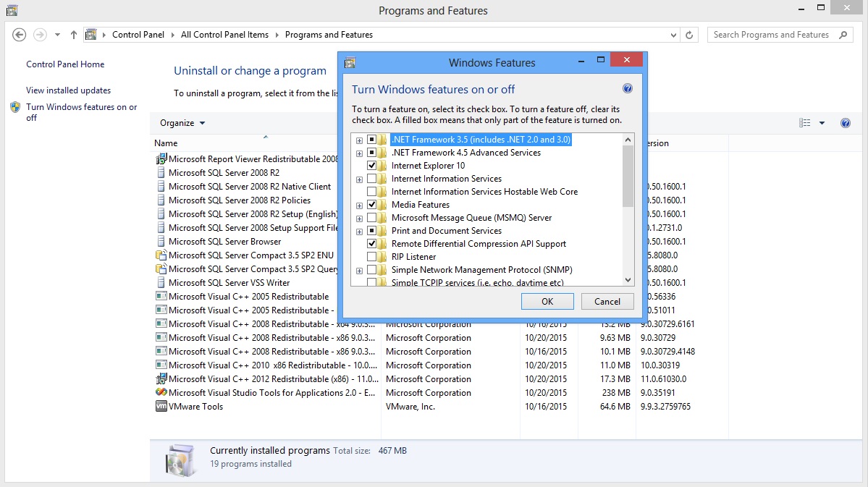Click the Back navigation arrow
This screenshot has width=868, height=487.
[19, 35]
